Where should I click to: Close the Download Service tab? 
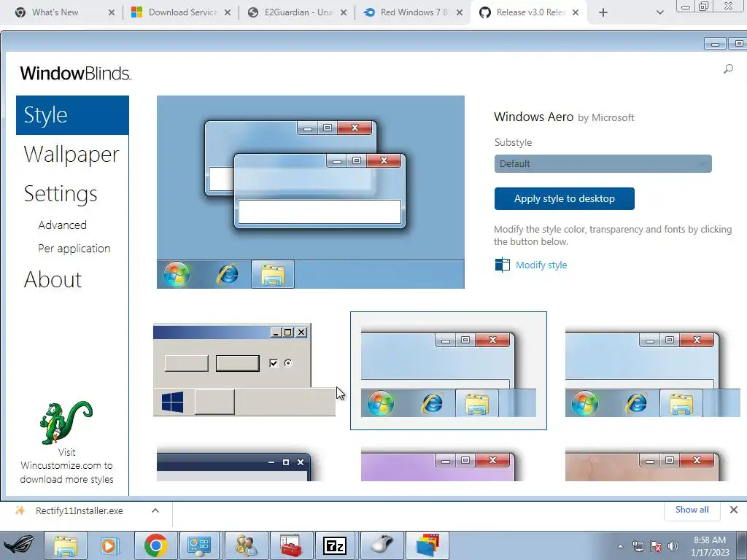click(228, 12)
